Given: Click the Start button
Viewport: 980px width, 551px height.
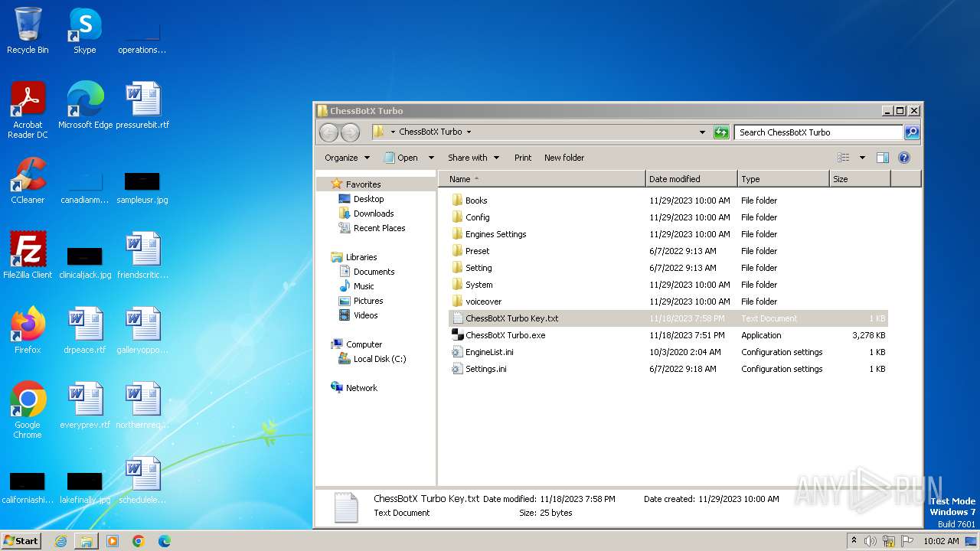Looking at the screenshot, I should (21, 541).
